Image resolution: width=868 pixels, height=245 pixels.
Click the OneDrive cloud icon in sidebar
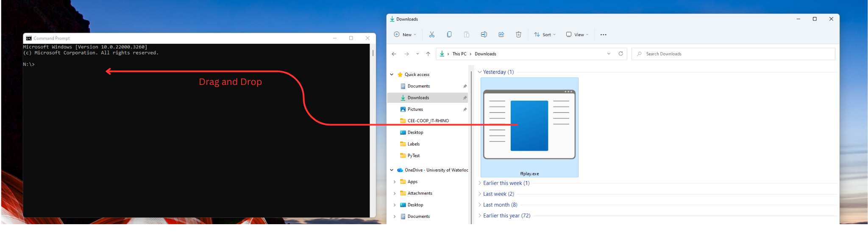pyautogui.click(x=400, y=170)
